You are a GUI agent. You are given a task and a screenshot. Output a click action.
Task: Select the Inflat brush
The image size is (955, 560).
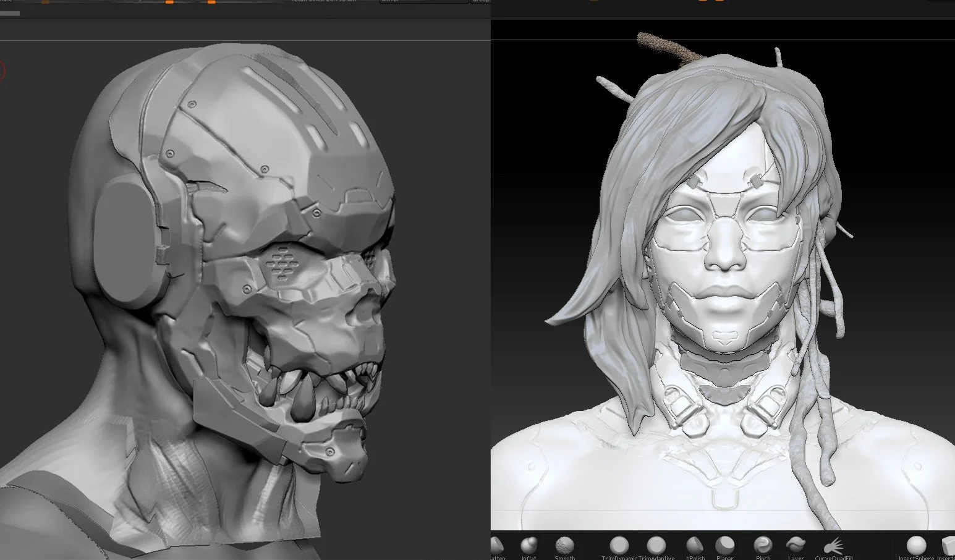528,546
